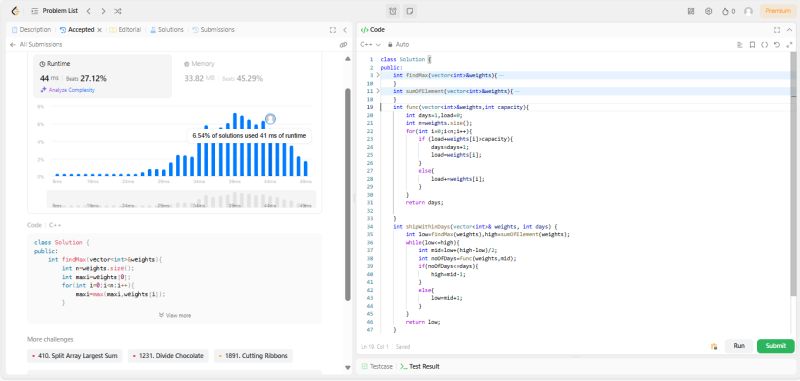Click the runtime distribution range slider
800x381 pixels.
(181, 199)
